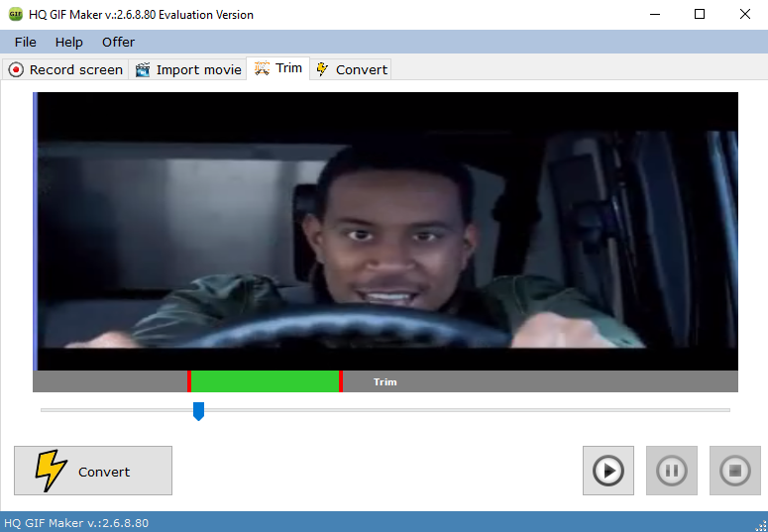Stop the video playback
The height and width of the screenshot is (532, 768).
tap(735, 471)
